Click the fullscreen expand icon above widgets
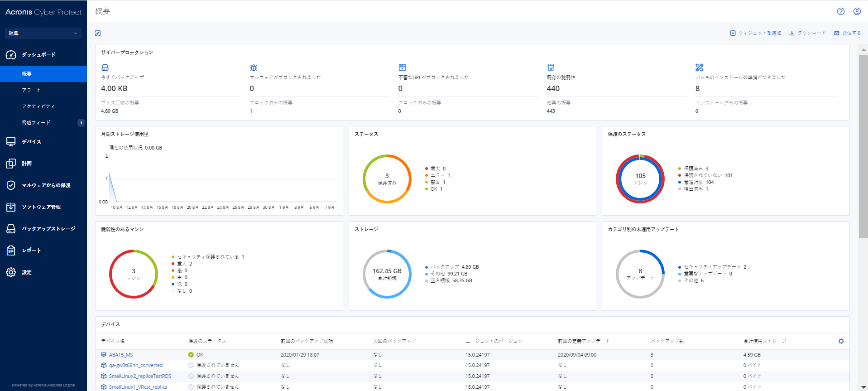868x391 pixels. (98, 33)
